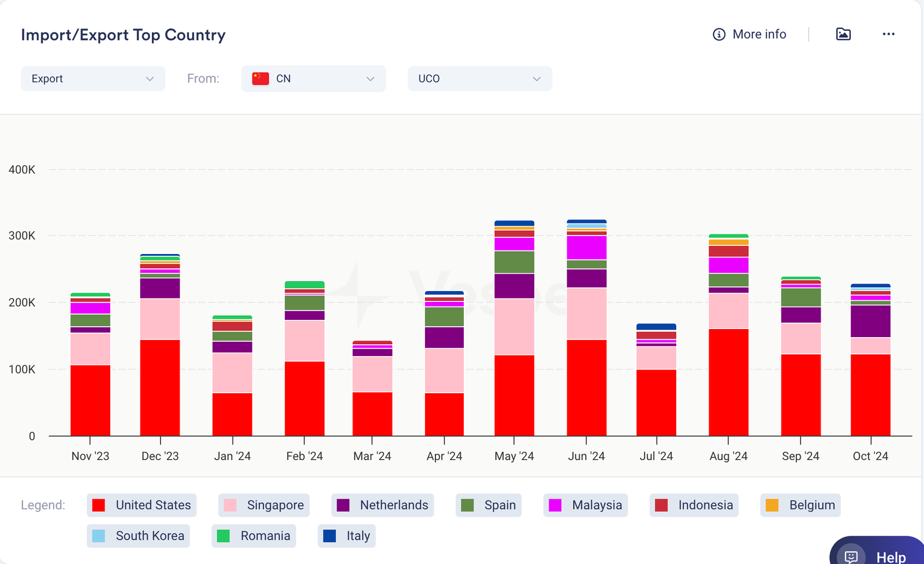Open the three-dot more options menu
The image size is (924, 564).
coord(888,35)
